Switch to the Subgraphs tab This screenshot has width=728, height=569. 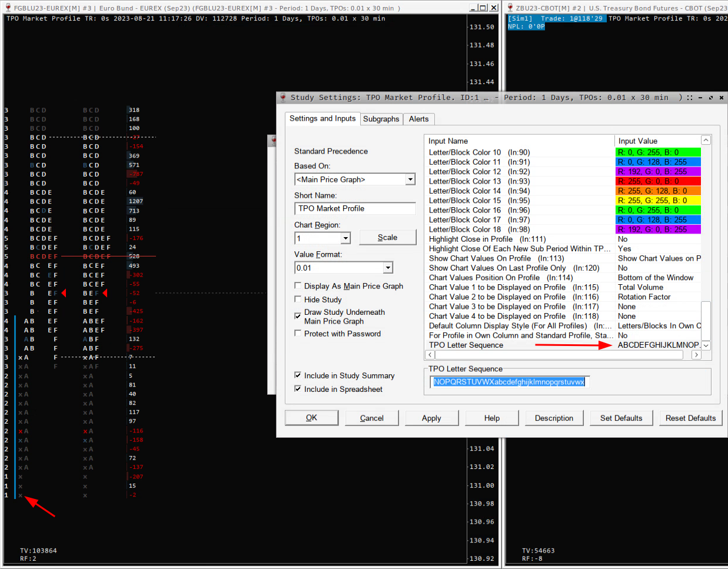pos(381,119)
